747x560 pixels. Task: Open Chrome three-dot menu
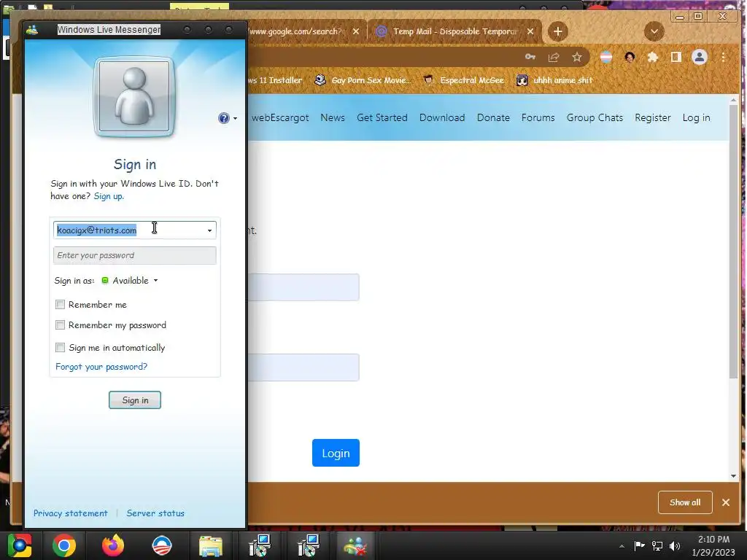[723, 57]
